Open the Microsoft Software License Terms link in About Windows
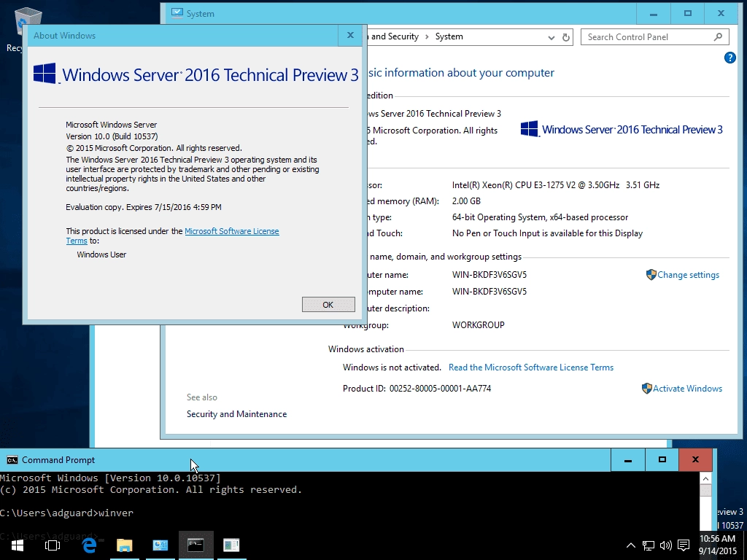The width and height of the screenshot is (747, 560). [231, 231]
